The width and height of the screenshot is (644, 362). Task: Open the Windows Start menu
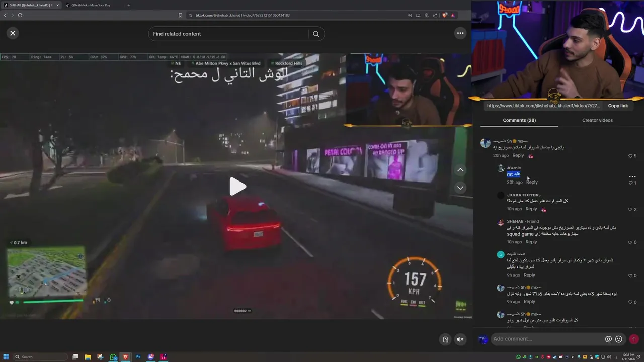click(6, 357)
